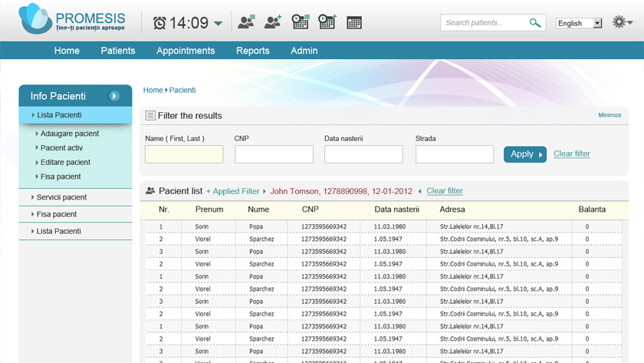This screenshot has height=363, width=644.
Task: Click the Info Pacienti round arrow icon
Action: tap(113, 96)
